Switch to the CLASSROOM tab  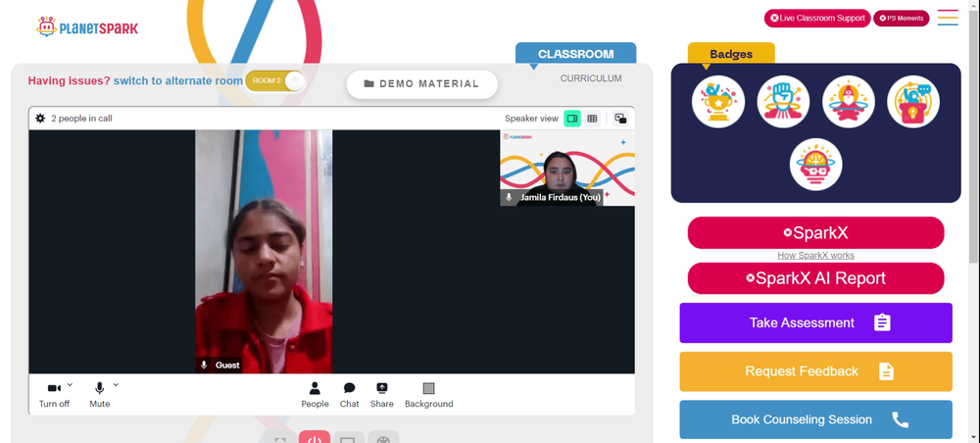click(575, 54)
